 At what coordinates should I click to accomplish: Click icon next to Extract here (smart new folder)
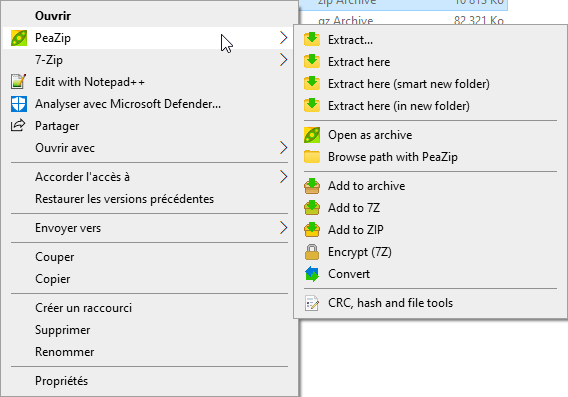click(x=312, y=84)
